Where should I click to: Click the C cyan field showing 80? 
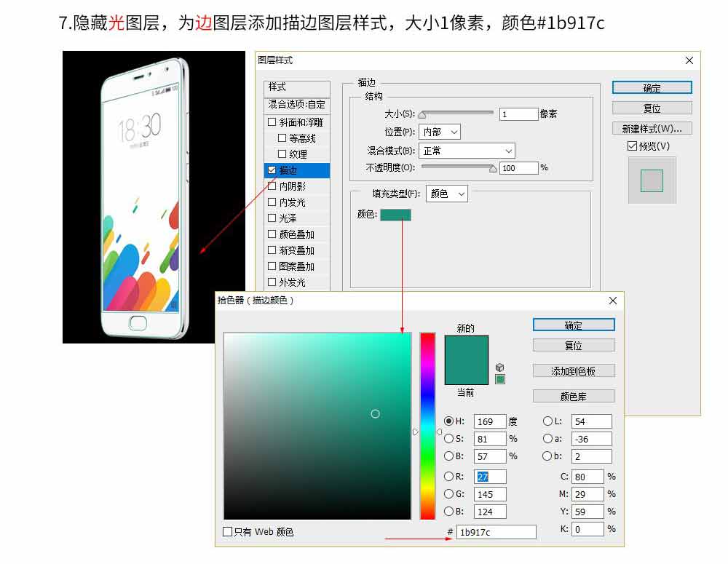[x=587, y=477]
